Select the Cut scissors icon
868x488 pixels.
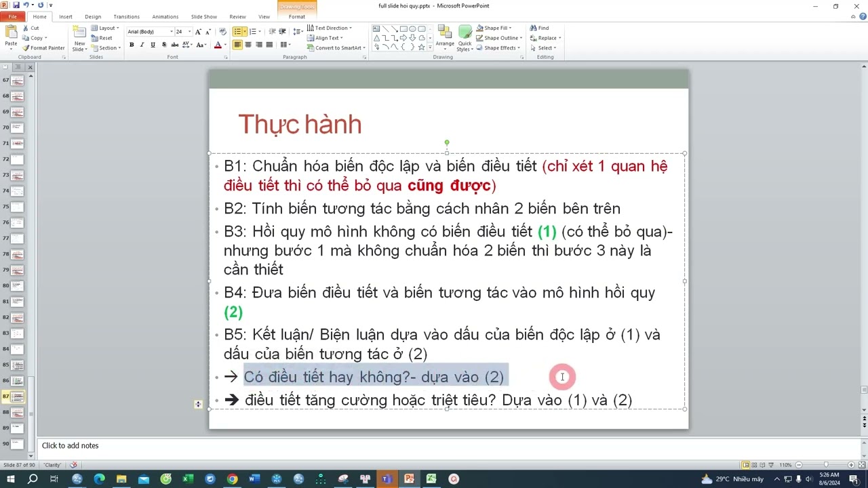(x=26, y=28)
